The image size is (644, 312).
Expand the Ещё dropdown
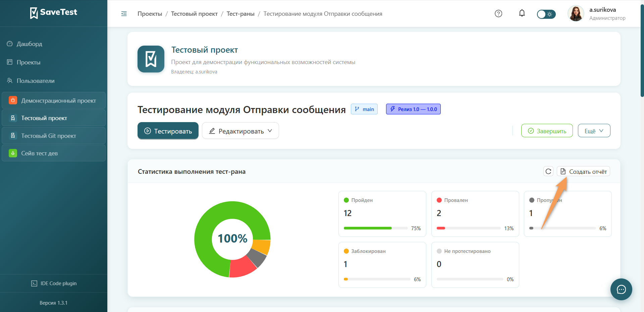[x=594, y=131]
